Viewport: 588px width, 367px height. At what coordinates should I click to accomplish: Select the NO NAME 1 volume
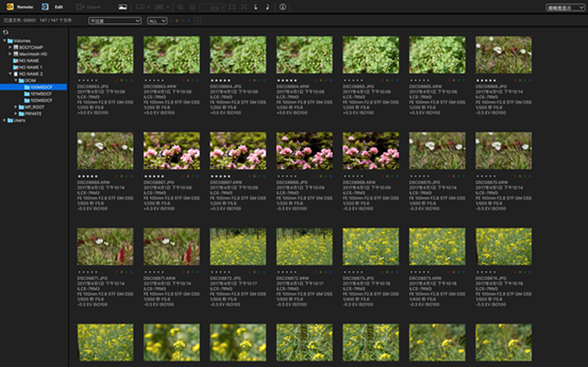click(28, 67)
